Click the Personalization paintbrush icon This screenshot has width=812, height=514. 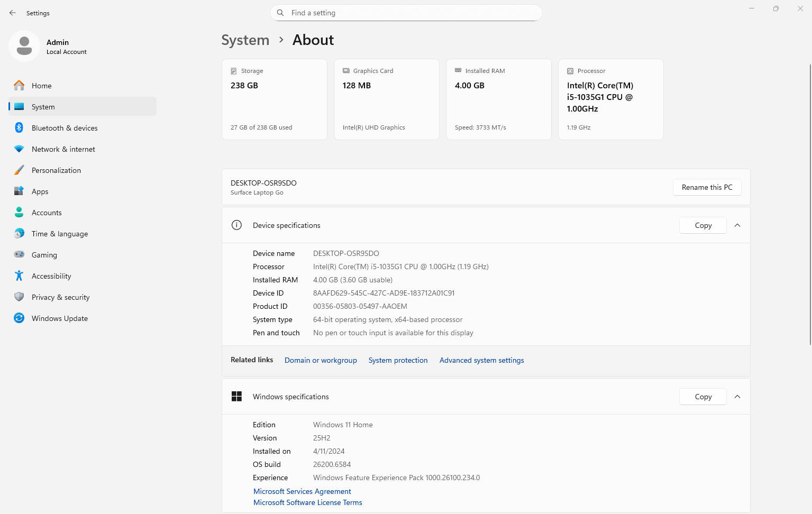[x=19, y=170]
